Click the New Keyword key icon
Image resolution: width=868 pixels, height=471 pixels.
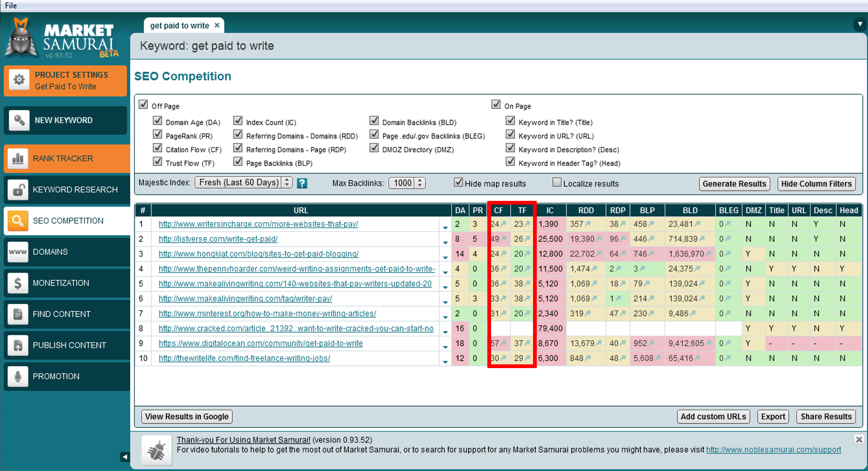point(19,120)
